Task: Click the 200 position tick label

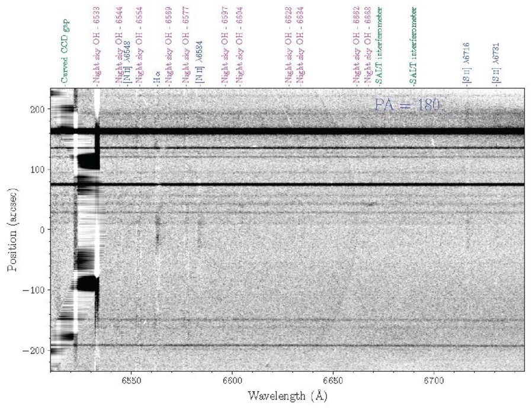Action: pyautogui.click(x=37, y=109)
